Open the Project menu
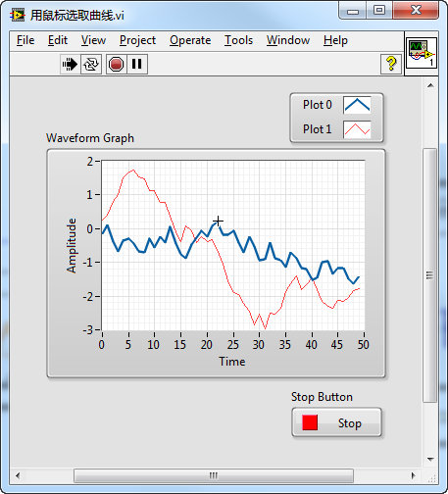The width and height of the screenshot is (448, 494). click(137, 40)
